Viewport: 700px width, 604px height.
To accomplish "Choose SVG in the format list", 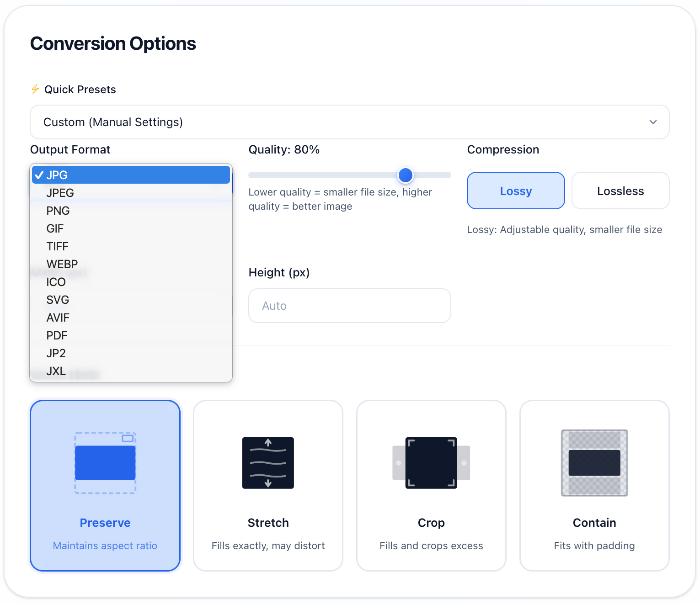I will click(x=58, y=300).
